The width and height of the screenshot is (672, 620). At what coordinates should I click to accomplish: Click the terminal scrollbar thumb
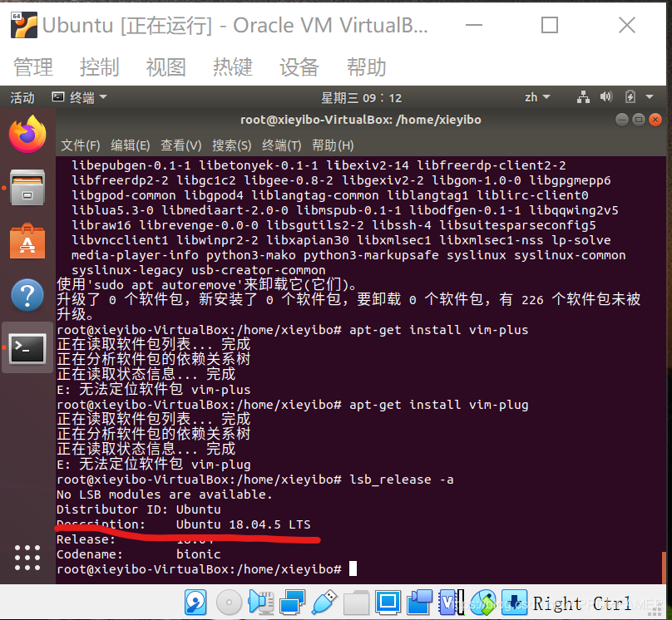(x=664, y=568)
